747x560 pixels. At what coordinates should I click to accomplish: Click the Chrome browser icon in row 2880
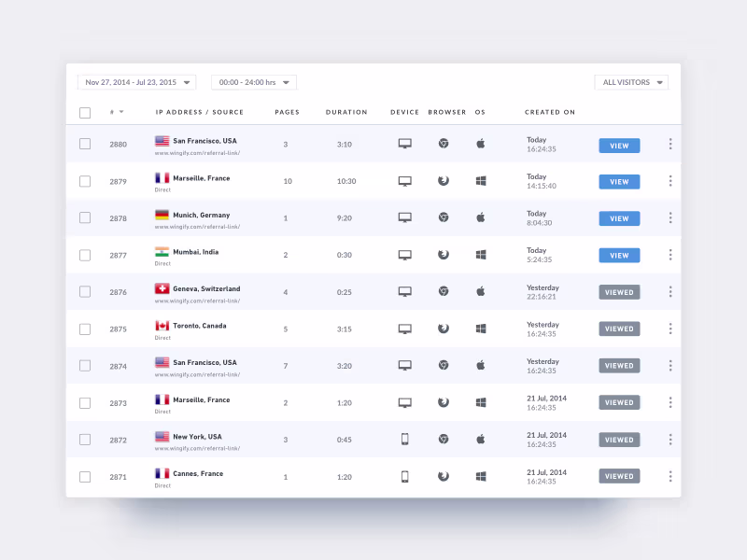point(444,144)
